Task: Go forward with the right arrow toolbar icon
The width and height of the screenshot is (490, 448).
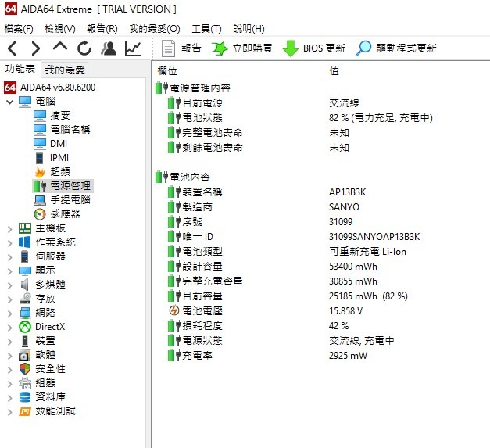Action: pos(36,48)
